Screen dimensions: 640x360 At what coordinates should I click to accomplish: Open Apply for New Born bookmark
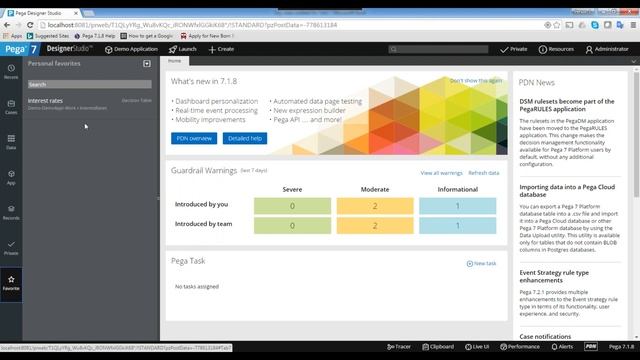point(207,36)
